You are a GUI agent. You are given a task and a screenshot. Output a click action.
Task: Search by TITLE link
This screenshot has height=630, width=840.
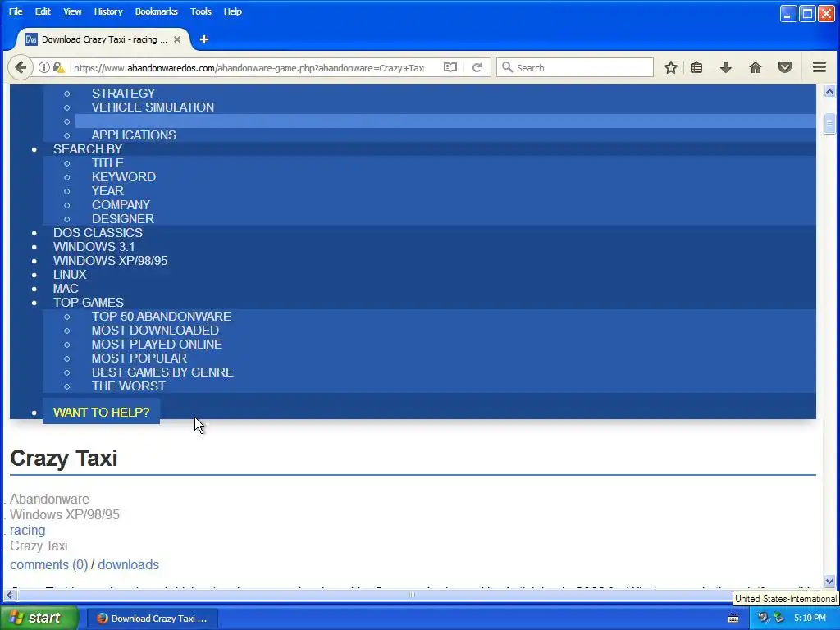coord(107,163)
